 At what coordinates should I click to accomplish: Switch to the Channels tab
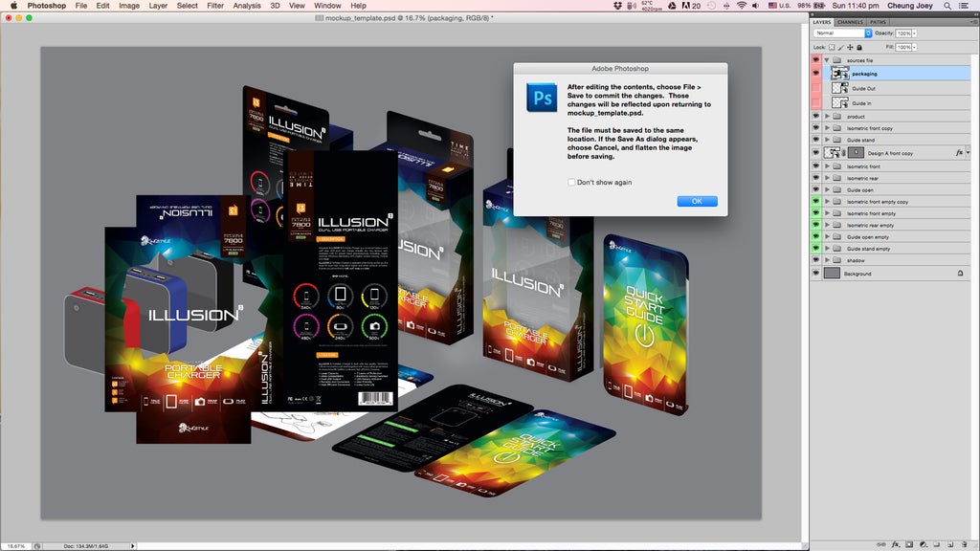click(x=850, y=22)
